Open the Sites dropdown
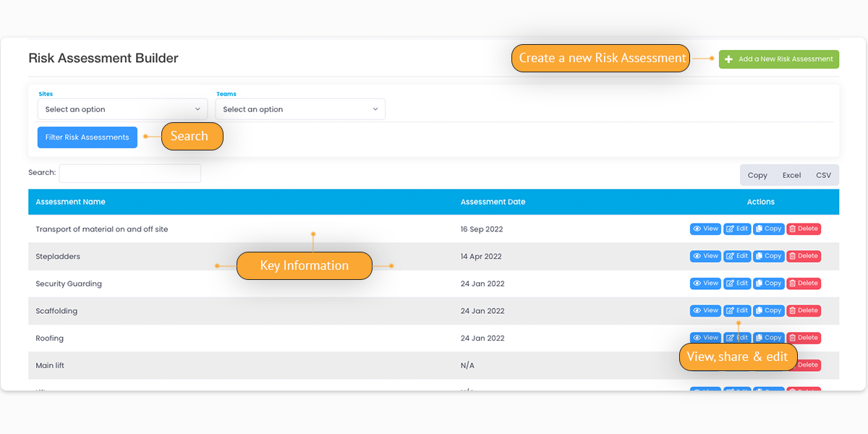 pyautogui.click(x=122, y=109)
